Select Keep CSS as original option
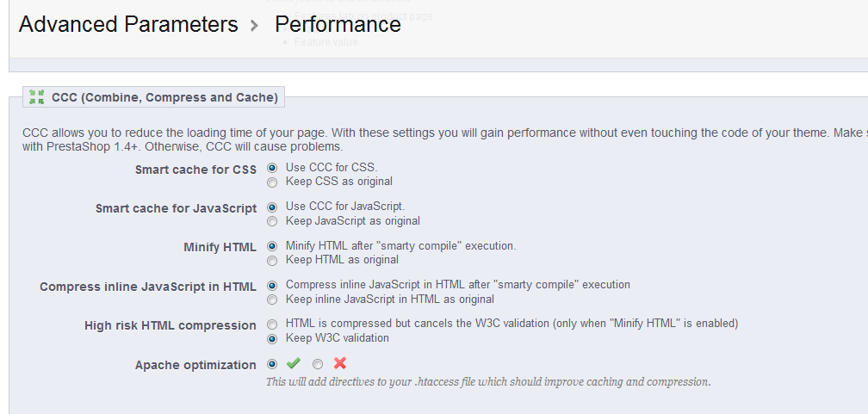 pyautogui.click(x=272, y=182)
